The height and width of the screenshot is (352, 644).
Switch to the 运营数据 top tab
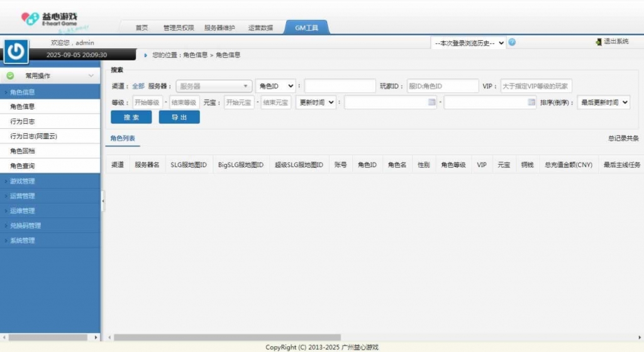[260, 28]
